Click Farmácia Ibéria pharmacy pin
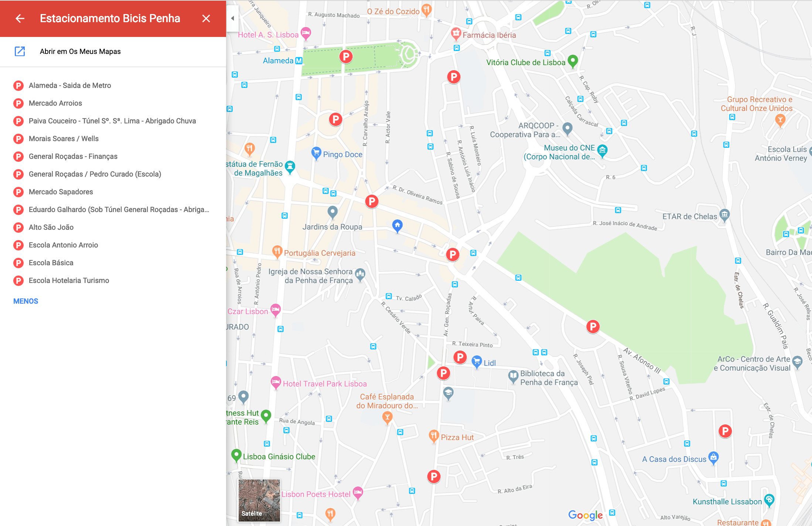Image resolution: width=812 pixels, height=526 pixels. 456,34
